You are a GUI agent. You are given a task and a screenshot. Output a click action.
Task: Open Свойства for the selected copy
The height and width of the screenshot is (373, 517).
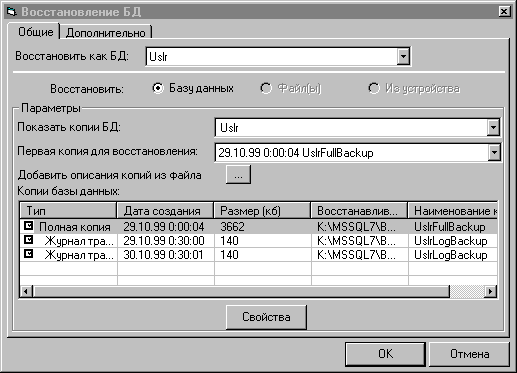[266, 317]
